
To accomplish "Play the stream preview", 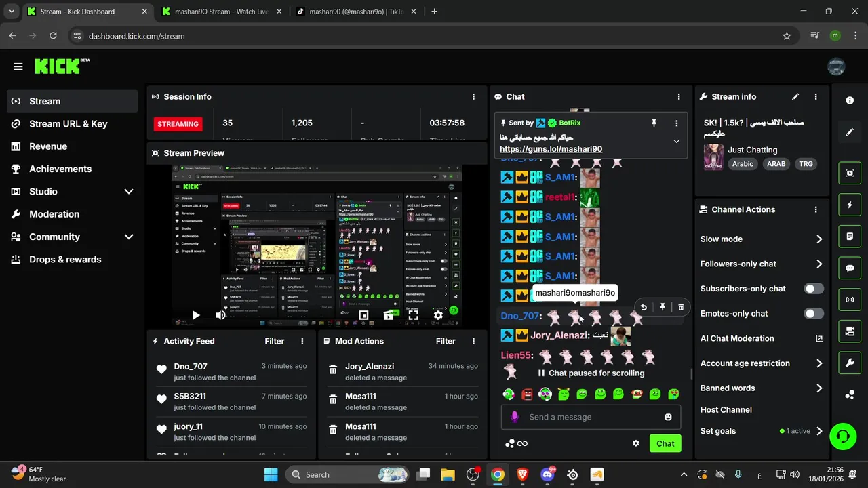I will (x=195, y=314).
